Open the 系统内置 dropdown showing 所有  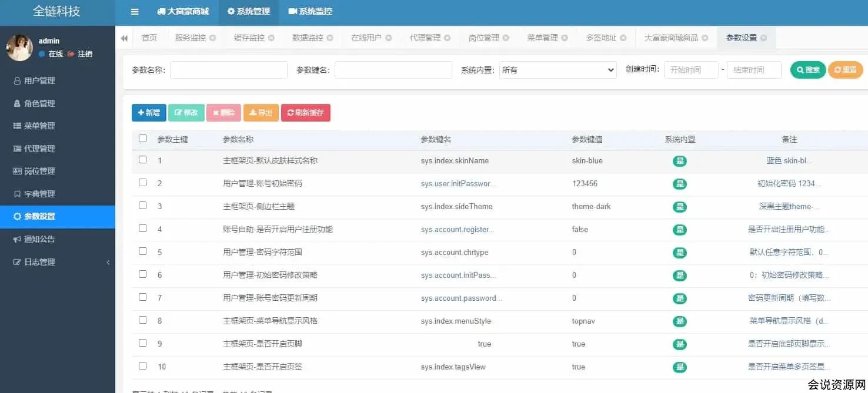pos(557,70)
